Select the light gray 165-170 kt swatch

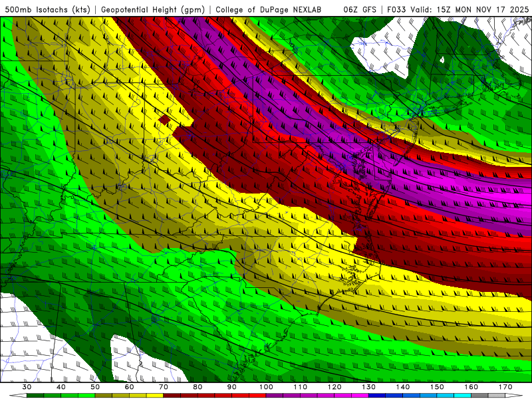point(497,396)
